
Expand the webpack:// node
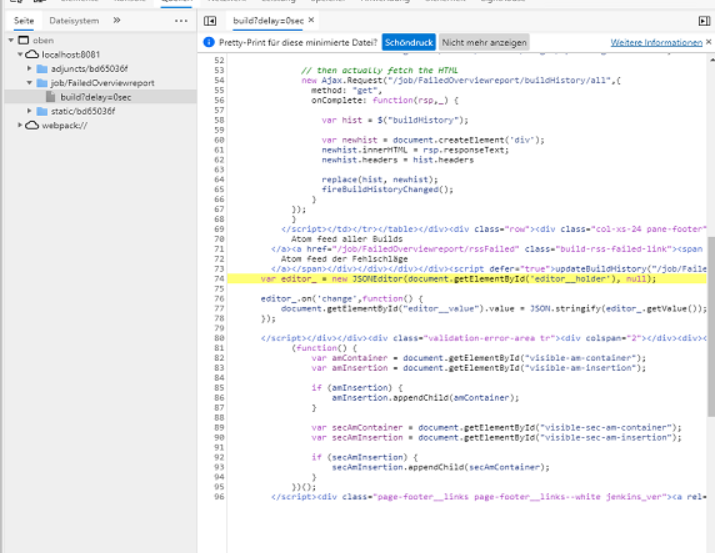click(x=20, y=125)
